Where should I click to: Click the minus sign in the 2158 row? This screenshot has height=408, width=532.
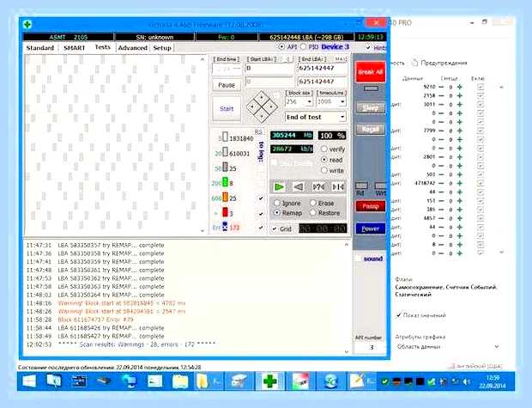click(441, 96)
